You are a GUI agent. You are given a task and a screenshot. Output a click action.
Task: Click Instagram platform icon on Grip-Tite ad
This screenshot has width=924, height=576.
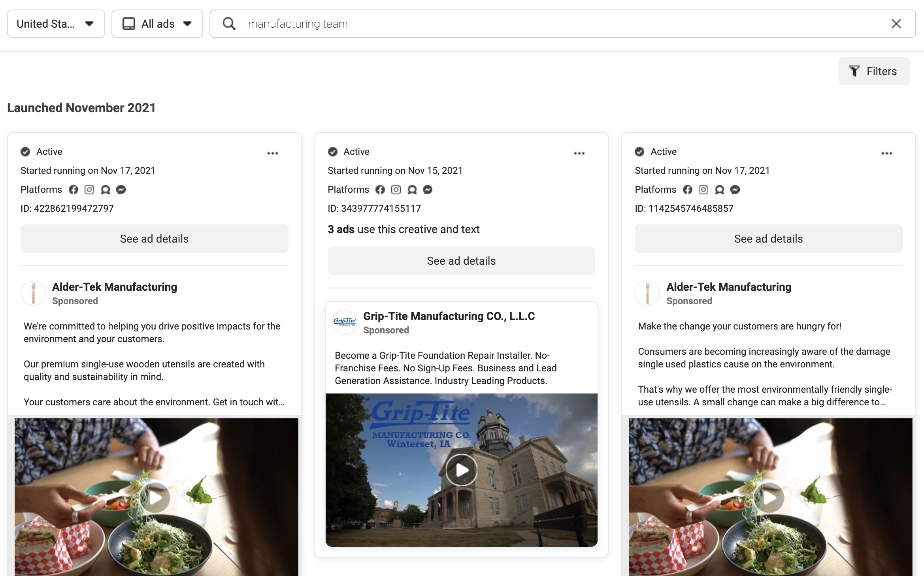coord(396,190)
